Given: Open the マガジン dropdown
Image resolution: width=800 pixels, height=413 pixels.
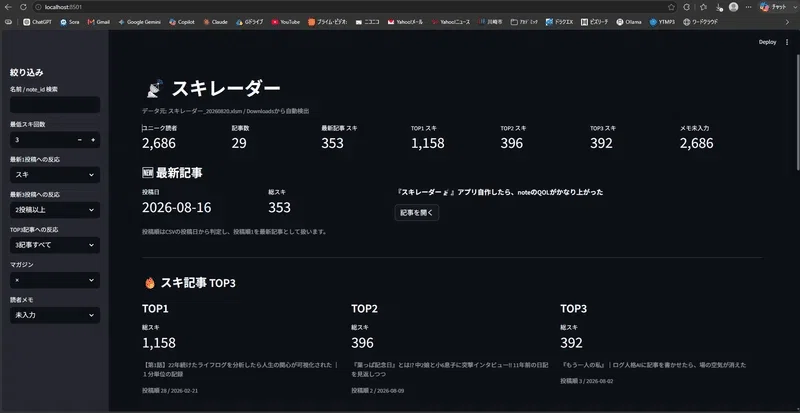Looking at the screenshot, I should 55,280.
